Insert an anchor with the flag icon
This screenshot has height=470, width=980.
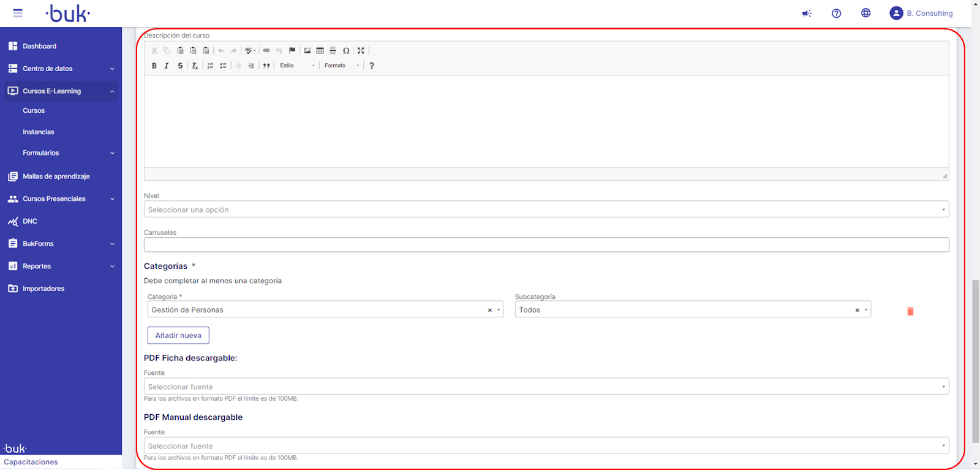point(292,51)
